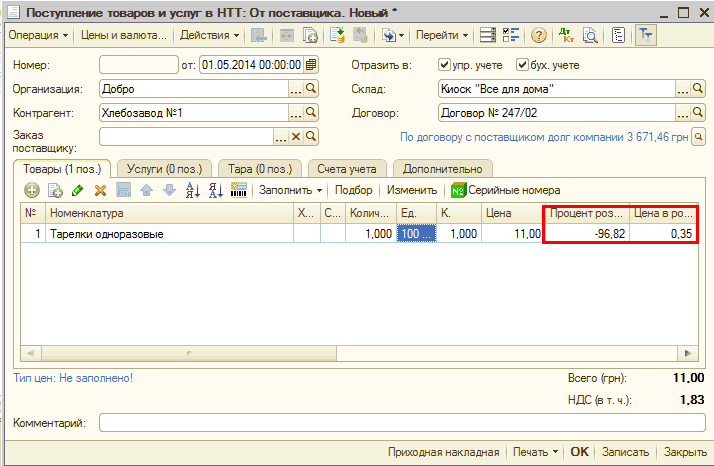Open the Склад selection ellipsis button
Screen dimensions: 714x466
[x=683, y=88]
